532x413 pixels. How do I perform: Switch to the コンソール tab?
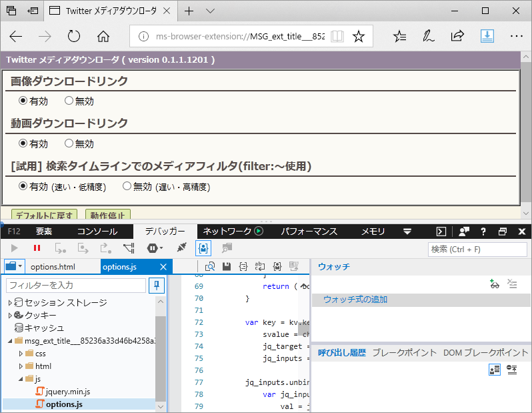tap(97, 232)
